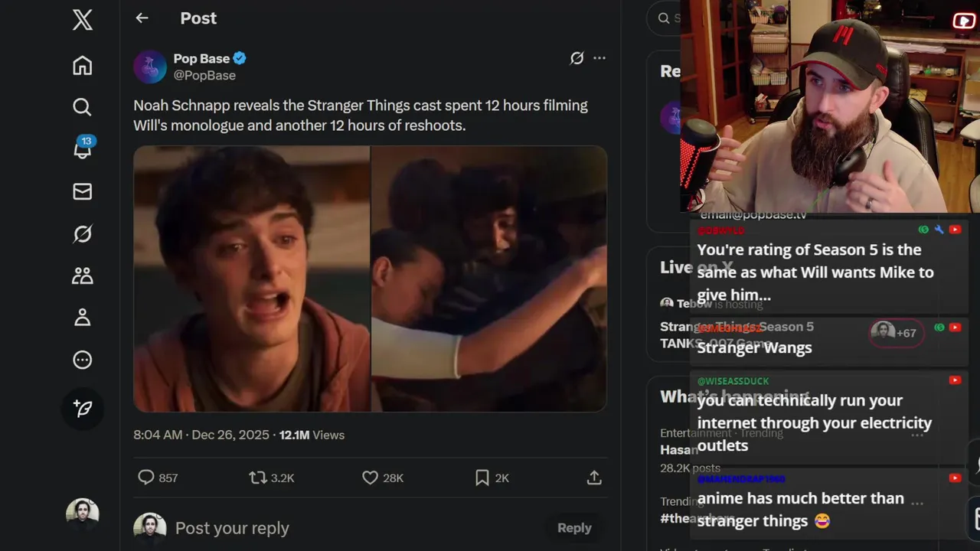Open More circle menu in sidebar
Screen dimensions: 980x551
(x=83, y=360)
